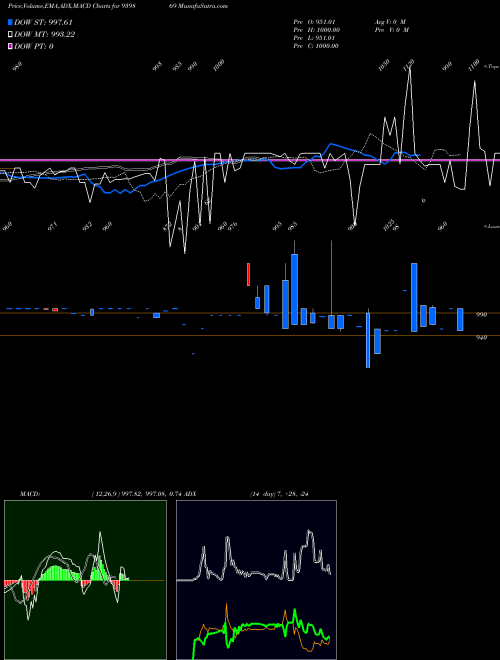Screen dimensions: 500x660
Task: Open the MACD histogram chart panel
Action: tap(85, 580)
